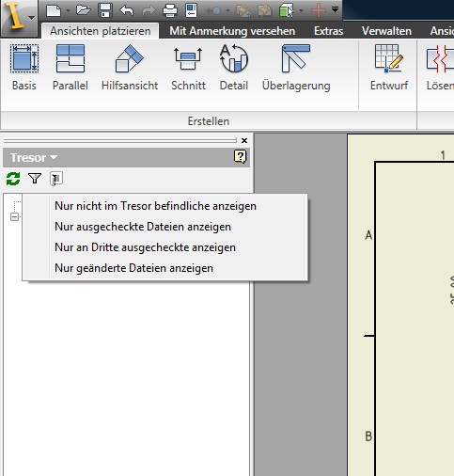Select the Detail view tool
The height and width of the screenshot is (476, 454).
(x=234, y=68)
